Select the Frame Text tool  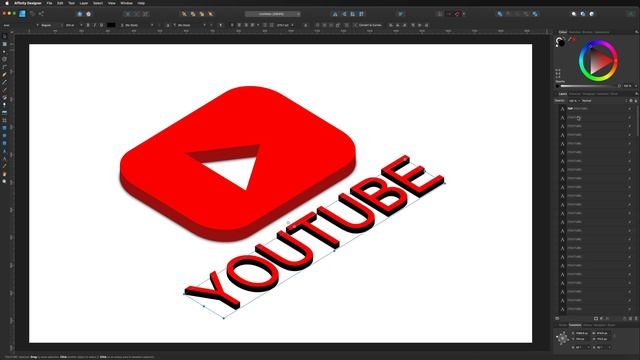click(x=4, y=159)
